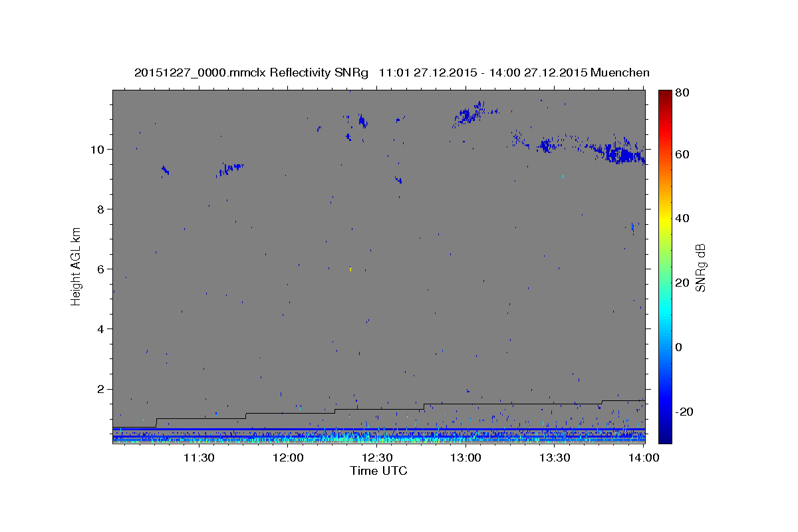
Task: Click the colorbar value 60
Action: pyautogui.click(x=683, y=154)
